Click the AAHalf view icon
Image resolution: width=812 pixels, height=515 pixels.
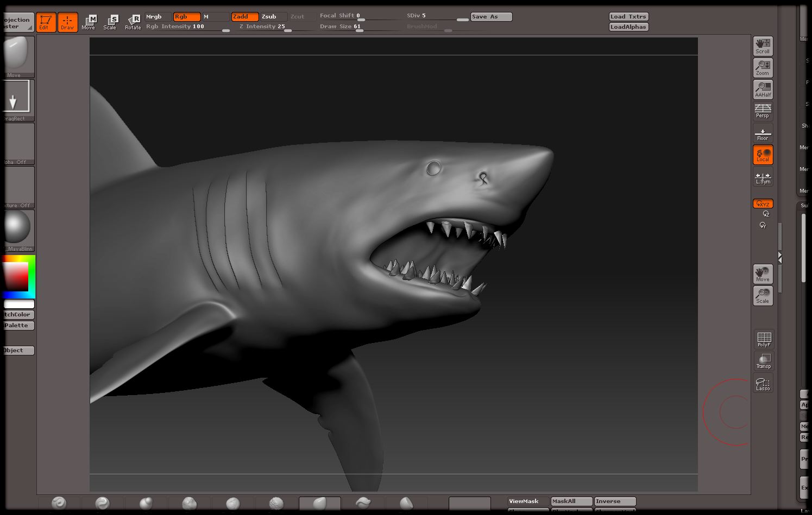coord(763,90)
